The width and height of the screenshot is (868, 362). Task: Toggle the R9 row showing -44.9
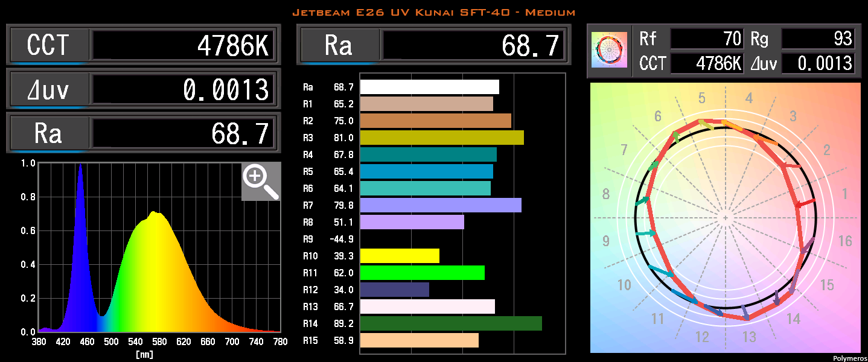[326, 239]
